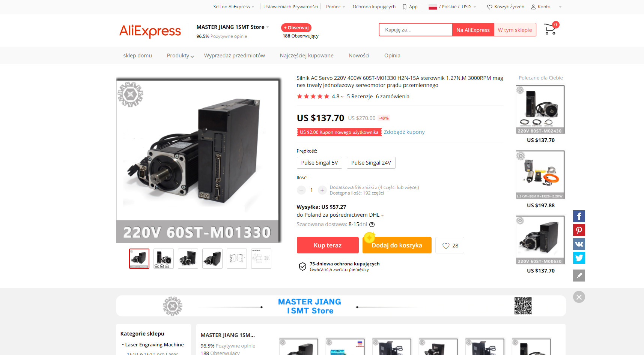Click Zdobądź kupony link
The height and width of the screenshot is (355, 644).
click(x=404, y=132)
